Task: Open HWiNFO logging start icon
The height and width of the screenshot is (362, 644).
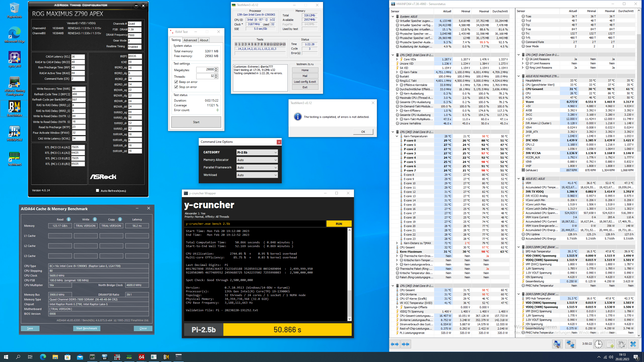Action: tap(610, 344)
